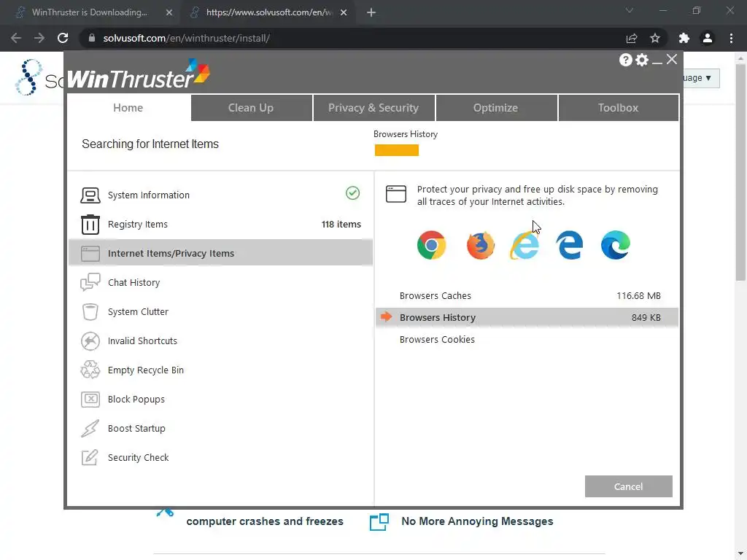Screen dimensions: 747x560
Task: Open the Chrome extensions puzzle icon
Action: tap(684, 38)
